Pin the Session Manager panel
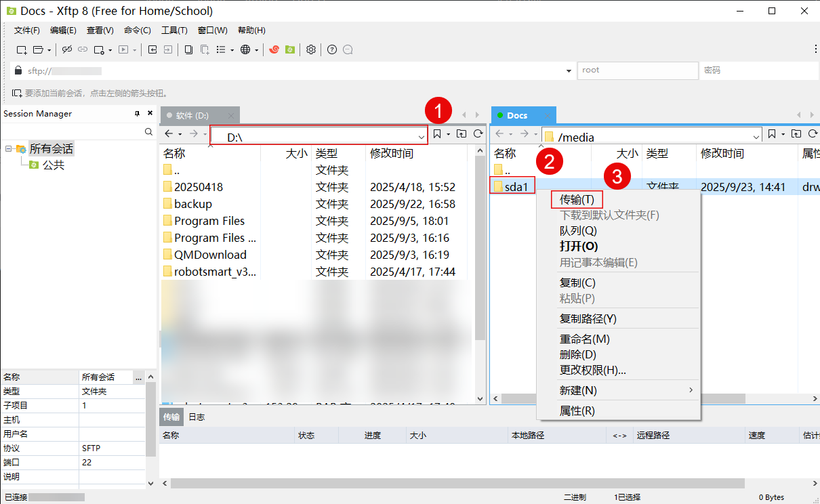The height and width of the screenshot is (504, 820). pyautogui.click(x=138, y=114)
